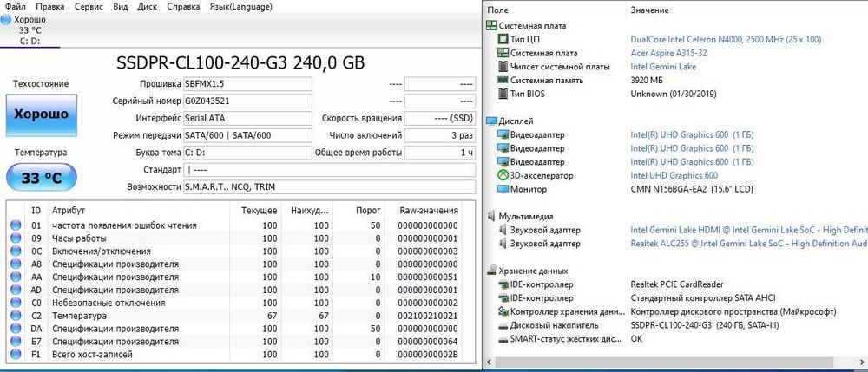Click the Дисковый накопитель drive icon
This screenshot has width=868, height=372.
coord(503,325)
